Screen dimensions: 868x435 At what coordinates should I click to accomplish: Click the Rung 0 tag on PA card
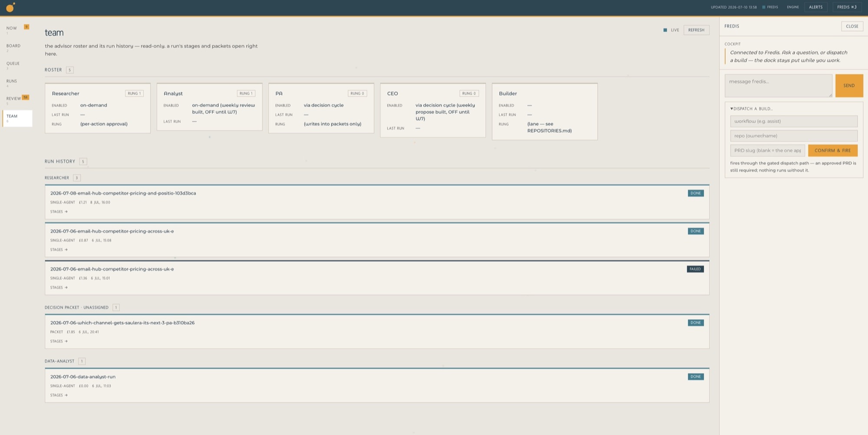[x=357, y=94]
